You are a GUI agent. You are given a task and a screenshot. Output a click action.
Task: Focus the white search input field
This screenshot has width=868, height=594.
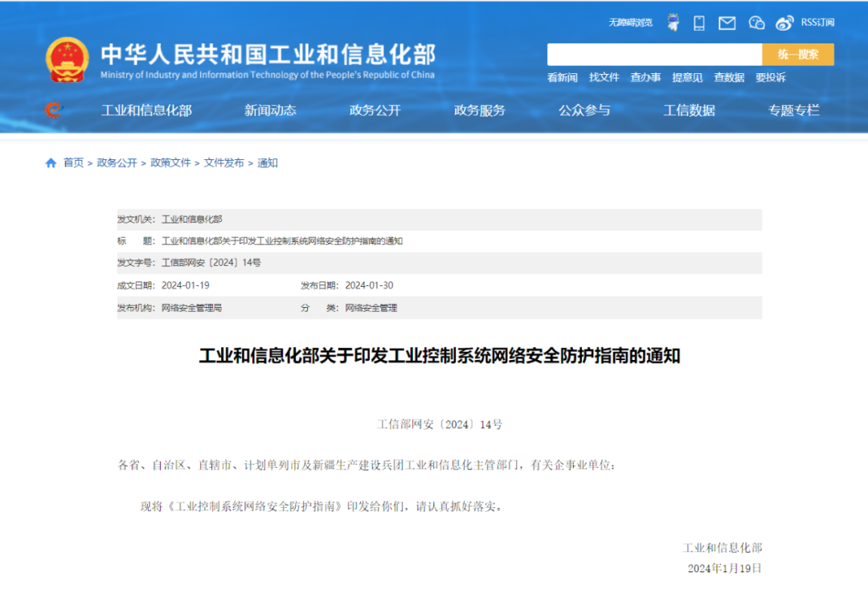click(x=654, y=55)
